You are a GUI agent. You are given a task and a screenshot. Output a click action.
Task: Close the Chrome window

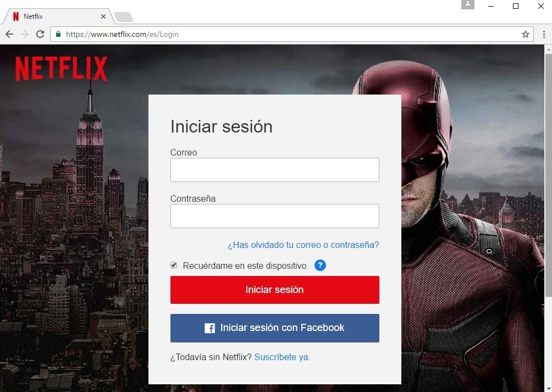tap(541, 6)
